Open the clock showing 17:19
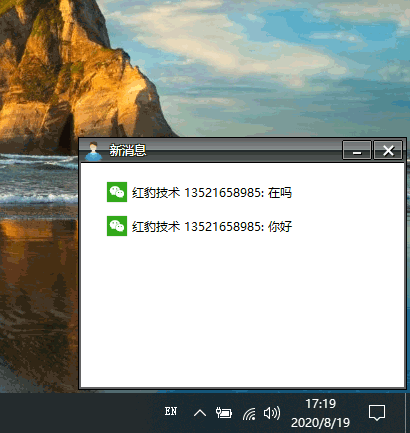The image size is (410, 433). tap(321, 404)
